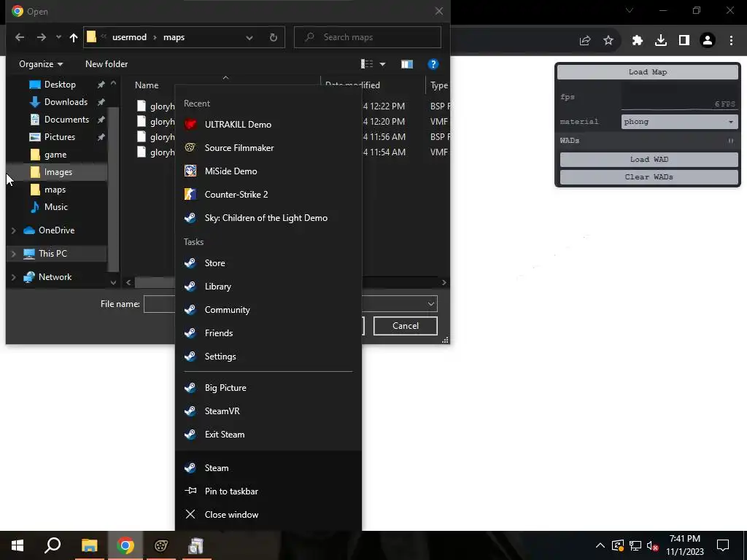The image size is (747, 560).
Task: Launch Counter-Strike 2 from recent list
Action: [x=268, y=194]
